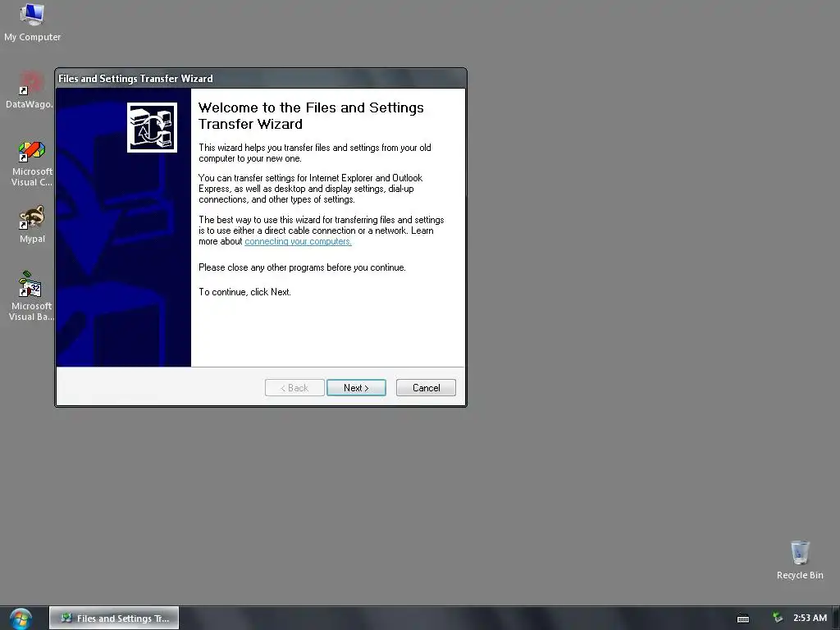Click the Files and Settings Tr... taskbar button

click(x=114, y=619)
